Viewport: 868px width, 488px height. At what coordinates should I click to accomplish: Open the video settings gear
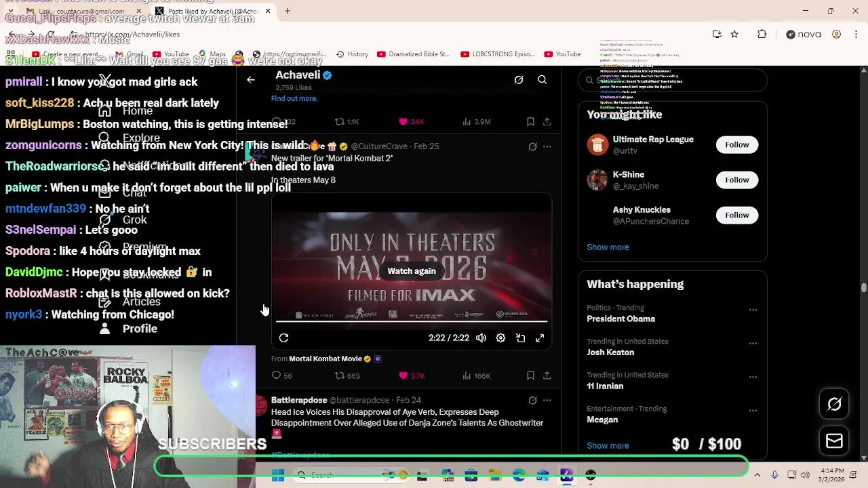pos(500,338)
